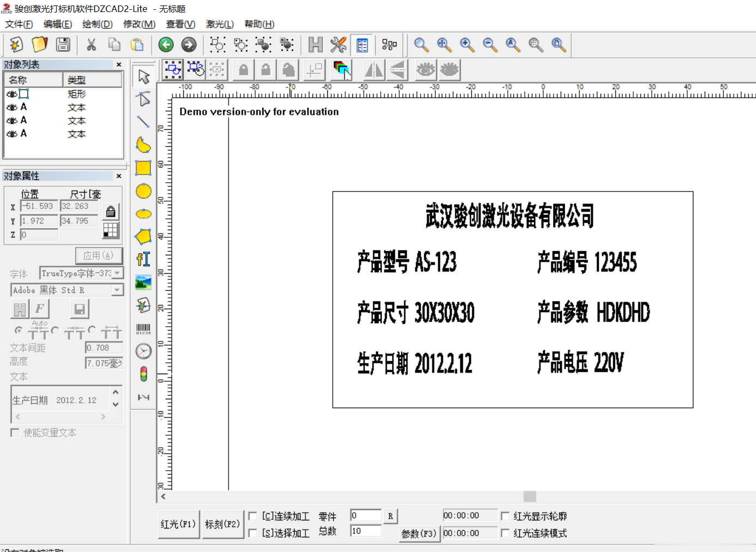Click the X position field -51.593
This screenshot has height=552, width=756.
point(39,206)
